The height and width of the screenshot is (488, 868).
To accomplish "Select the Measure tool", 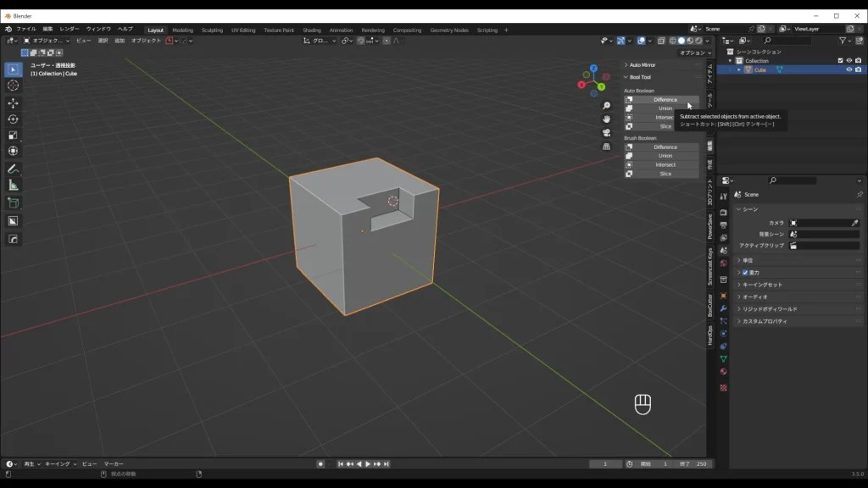I will 13,185.
